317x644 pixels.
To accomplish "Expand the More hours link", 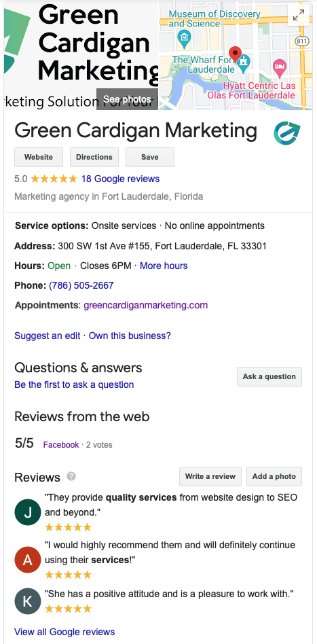I will (x=164, y=266).
